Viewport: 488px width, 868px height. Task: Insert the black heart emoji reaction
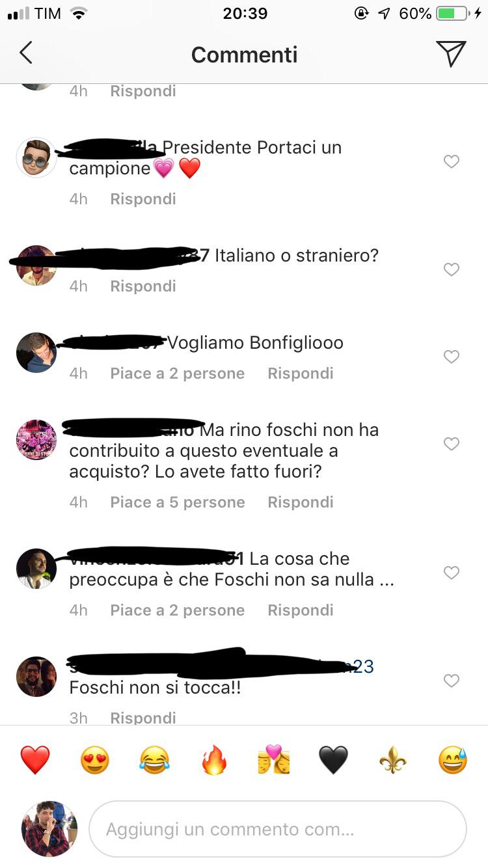[333, 760]
